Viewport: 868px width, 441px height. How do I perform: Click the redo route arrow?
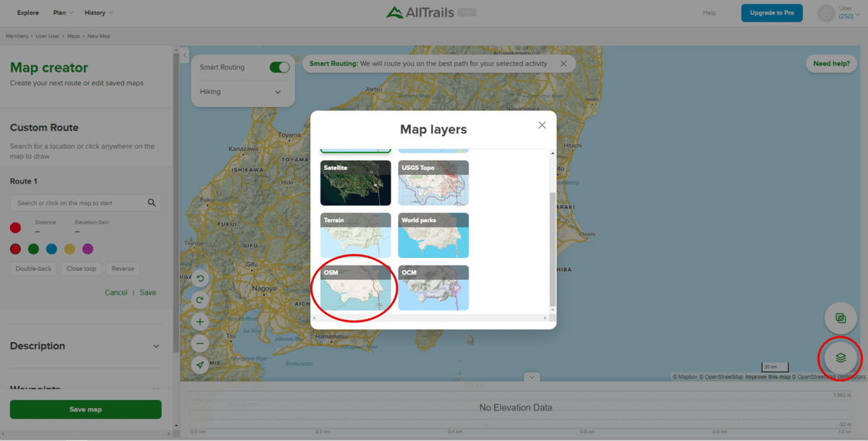(x=200, y=299)
